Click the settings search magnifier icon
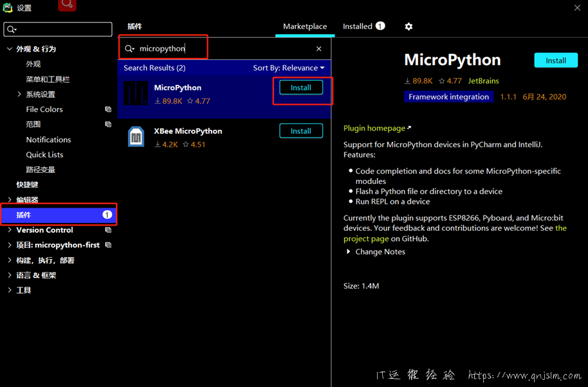This screenshot has height=387, width=588. pos(12,29)
